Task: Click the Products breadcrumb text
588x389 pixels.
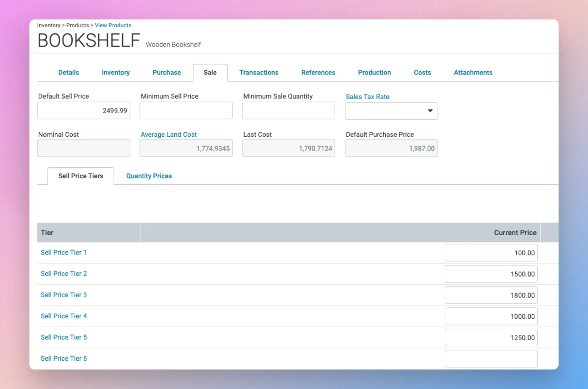Action: (78, 25)
